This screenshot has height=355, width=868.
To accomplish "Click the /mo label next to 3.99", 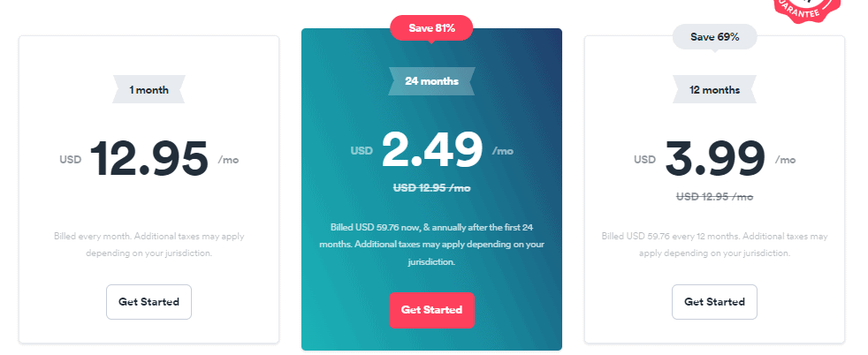I will 785,160.
